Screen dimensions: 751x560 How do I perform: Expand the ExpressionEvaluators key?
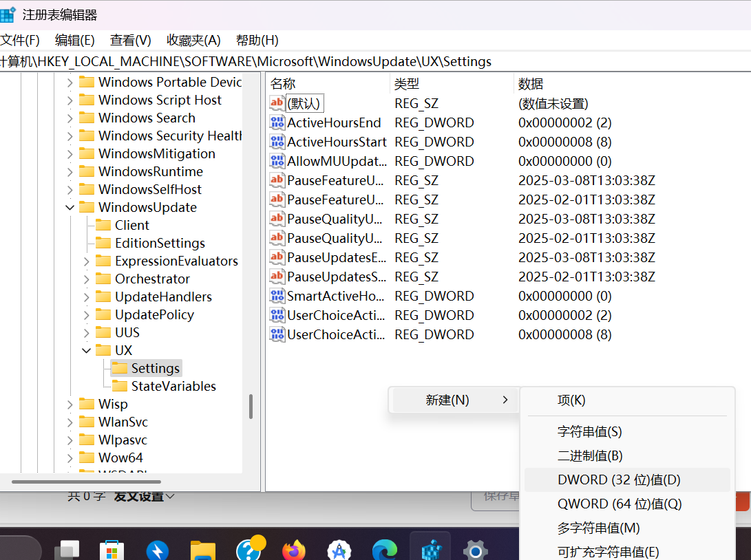coord(86,261)
